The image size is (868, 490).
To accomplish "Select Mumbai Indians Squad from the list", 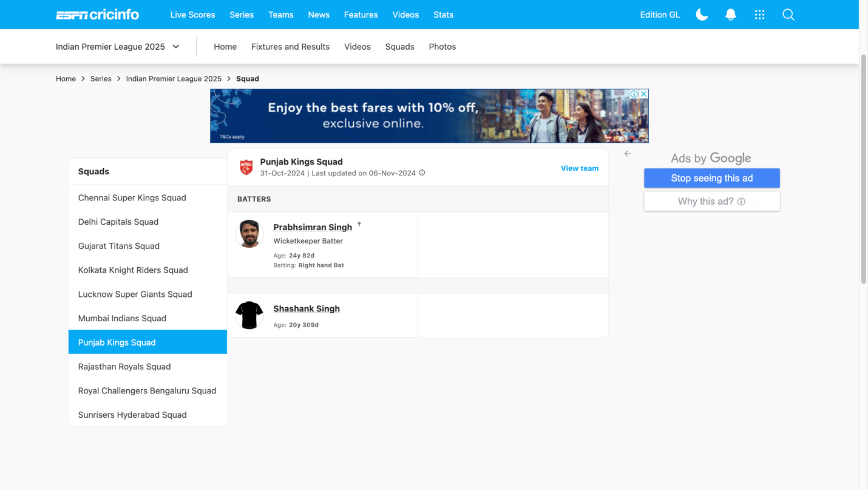I will point(122,318).
